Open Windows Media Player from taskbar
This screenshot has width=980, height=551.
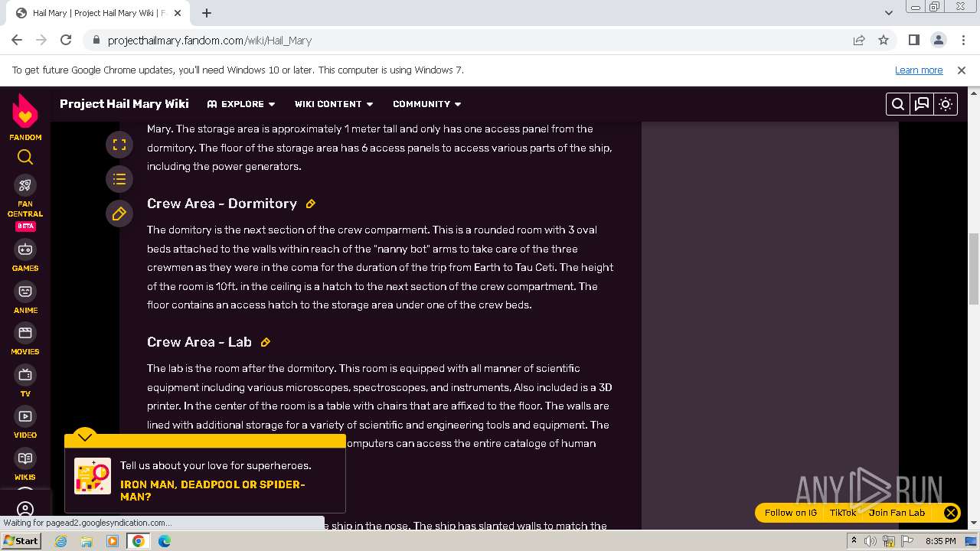point(113,541)
